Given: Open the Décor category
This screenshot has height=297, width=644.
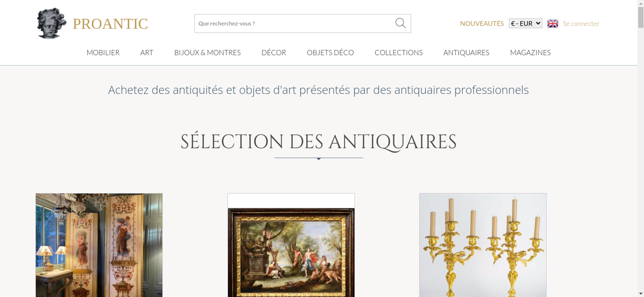Looking at the screenshot, I should click(x=274, y=52).
